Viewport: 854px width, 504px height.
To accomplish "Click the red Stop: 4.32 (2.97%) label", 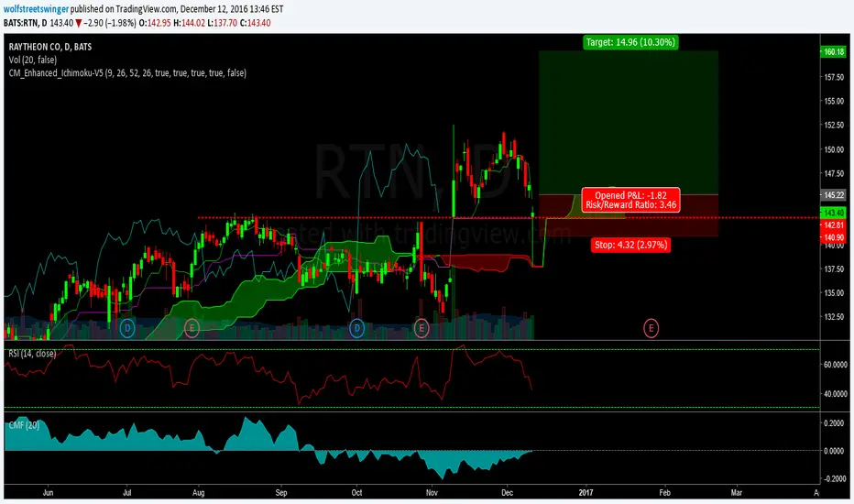I will click(x=630, y=245).
